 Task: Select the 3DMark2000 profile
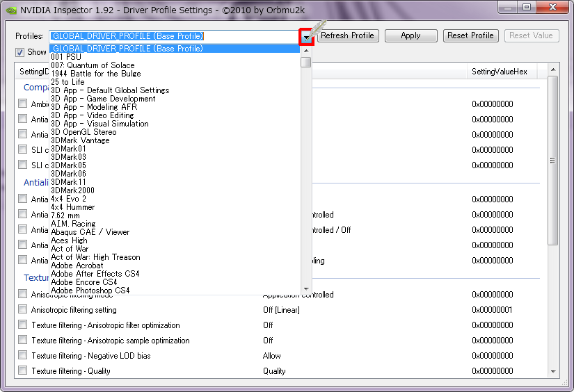(175, 190)
